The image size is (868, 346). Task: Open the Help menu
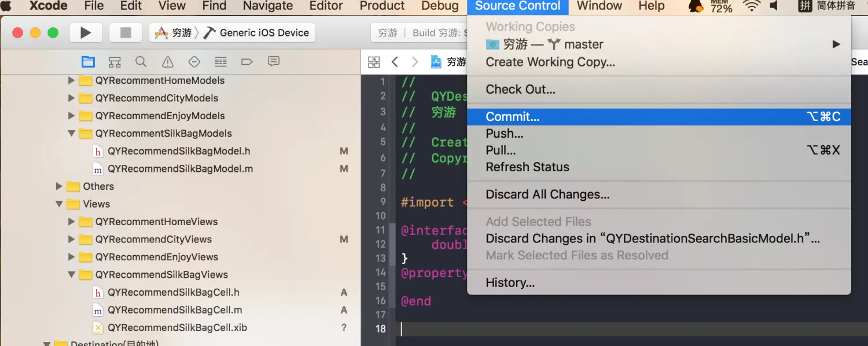652,6
